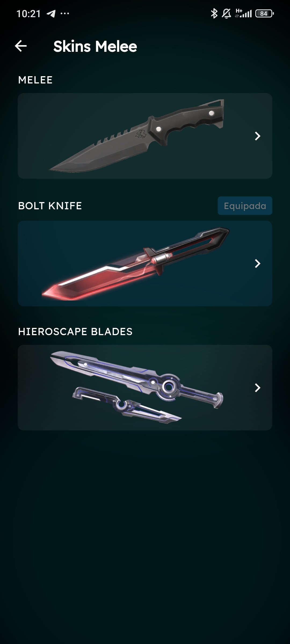290x644 pixels.
Task: Tap the gray default knife image
Action: point(137,136)
